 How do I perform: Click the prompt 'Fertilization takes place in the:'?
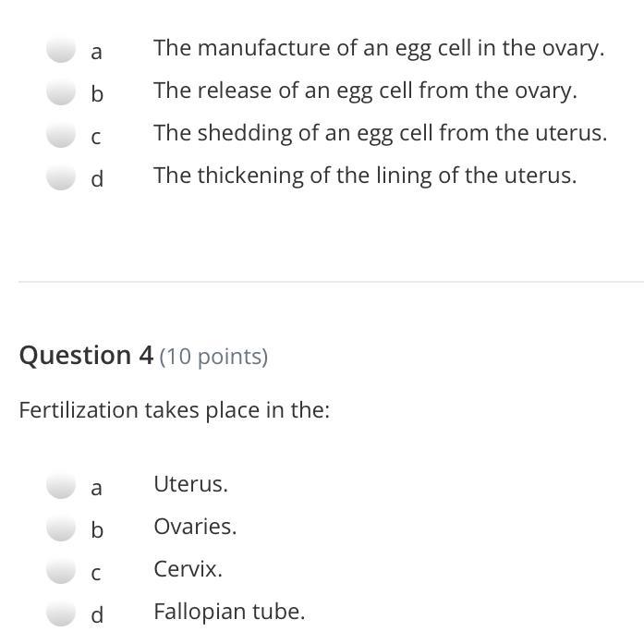point(174,409)
